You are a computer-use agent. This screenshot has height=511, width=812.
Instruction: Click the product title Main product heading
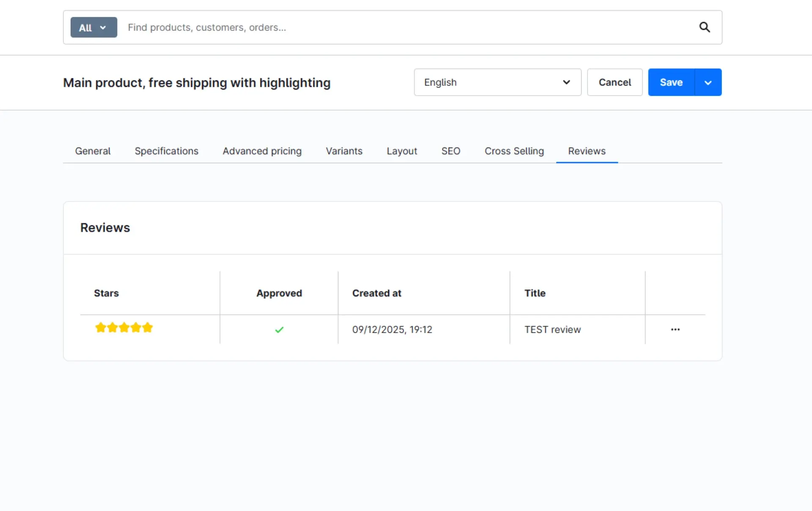tap(197, 83)
